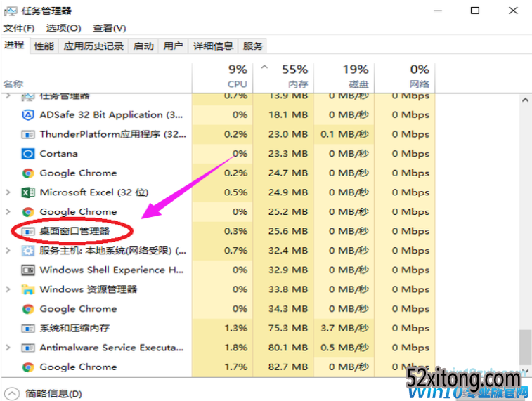Viewport: 532px width, 401px height.
Task: Select the 系统和压缩内存 process name
Action: (74, 329)
